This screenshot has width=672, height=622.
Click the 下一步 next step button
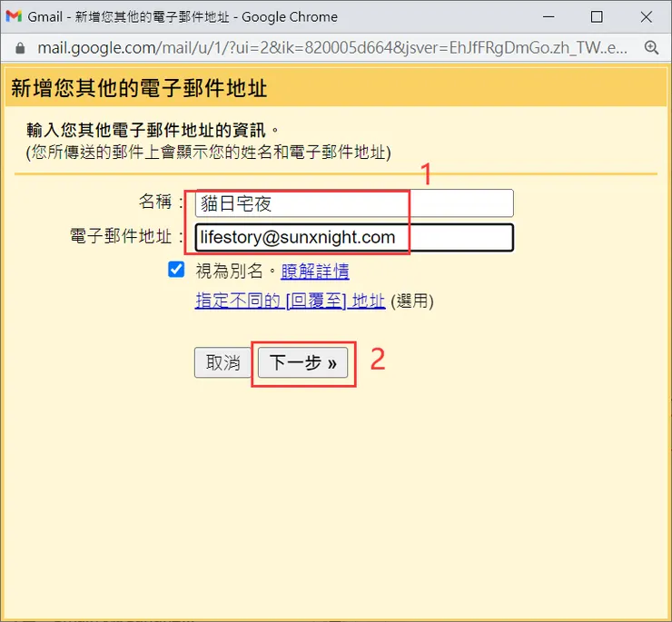tap(303, 362)
